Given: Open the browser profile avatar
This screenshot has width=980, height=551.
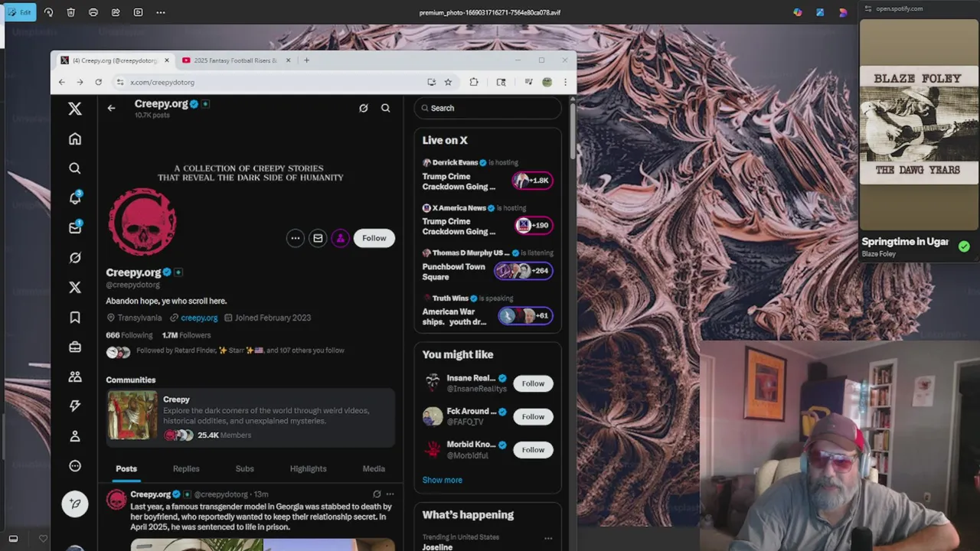Looking at the screenshot, I should click(x=547, y=82).
